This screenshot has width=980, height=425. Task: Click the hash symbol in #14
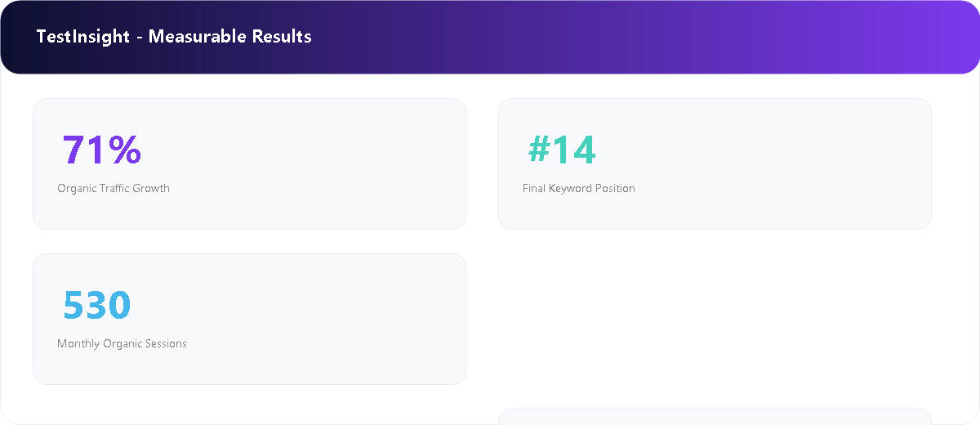(x=540, y=150)
